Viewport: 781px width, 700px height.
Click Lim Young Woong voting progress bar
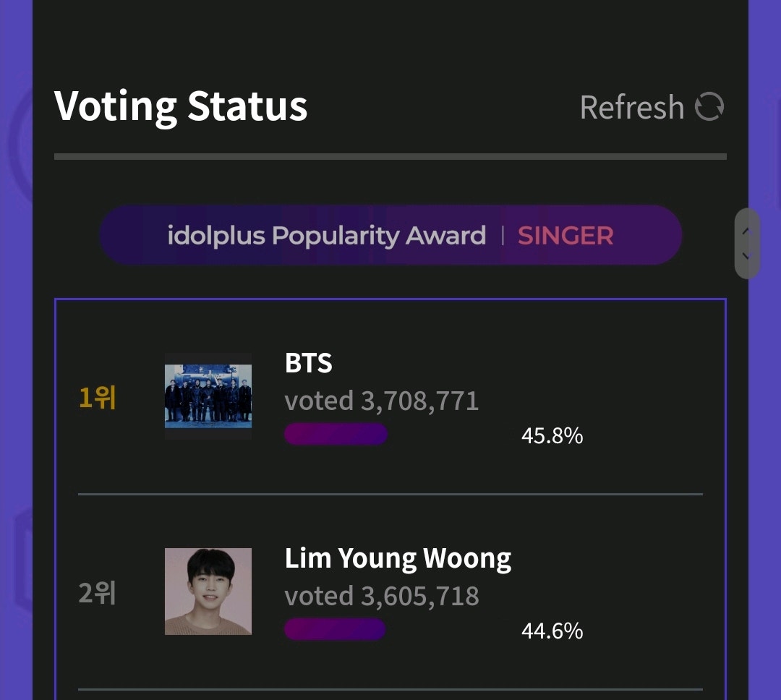click(x=335, y=629)
